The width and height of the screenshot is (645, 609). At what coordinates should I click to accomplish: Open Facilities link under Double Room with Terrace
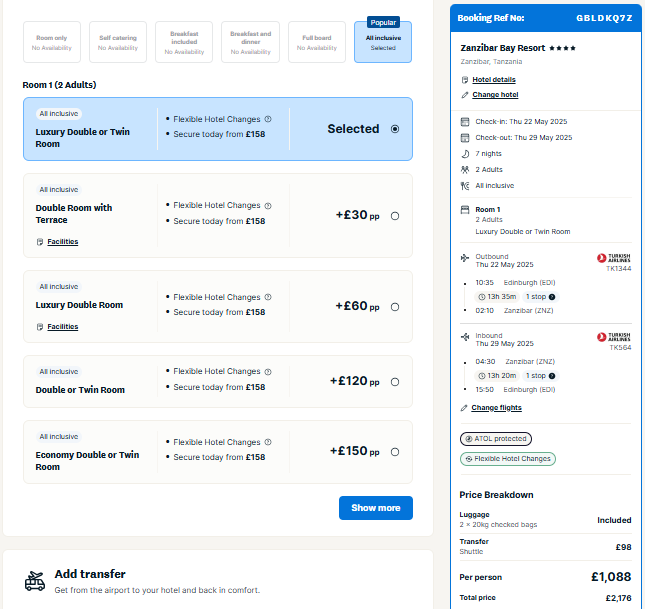tap(63, 242)
